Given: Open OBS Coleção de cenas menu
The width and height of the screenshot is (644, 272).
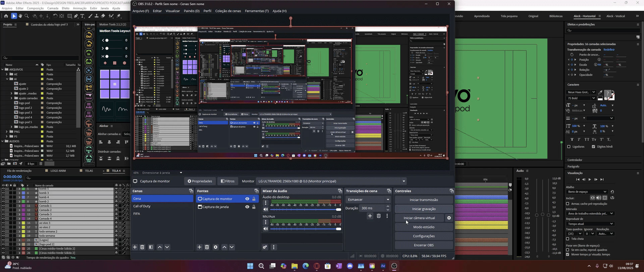Looking at the screenshot, I should click(228, 11).
